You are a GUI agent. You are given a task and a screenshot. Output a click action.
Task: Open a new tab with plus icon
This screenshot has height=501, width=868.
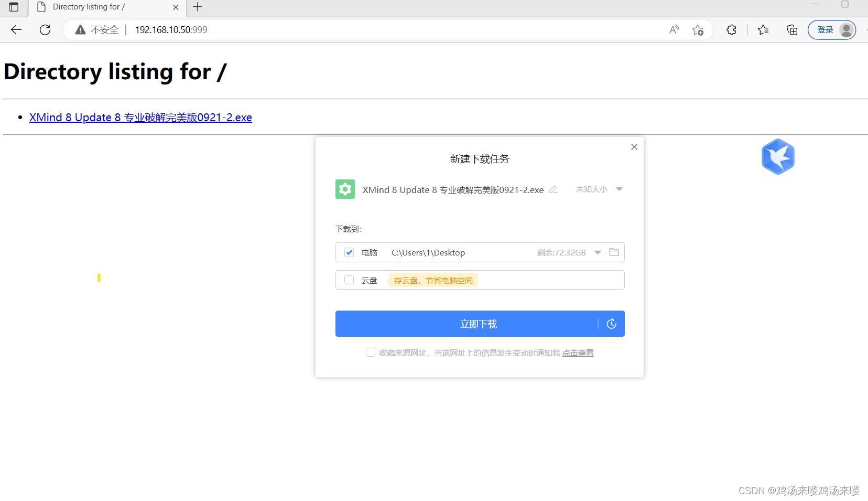pos(198,7)
